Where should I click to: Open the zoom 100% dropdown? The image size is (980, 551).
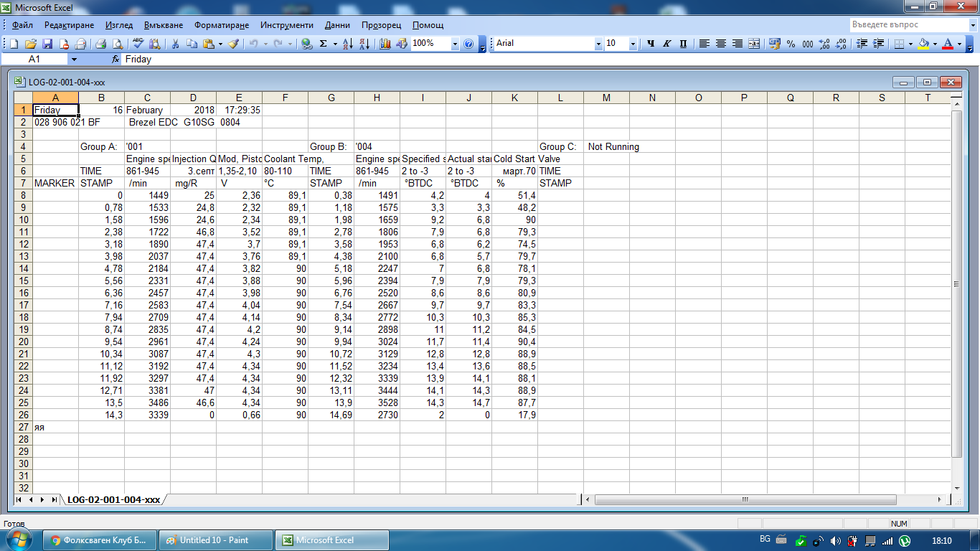coord(455,44)
